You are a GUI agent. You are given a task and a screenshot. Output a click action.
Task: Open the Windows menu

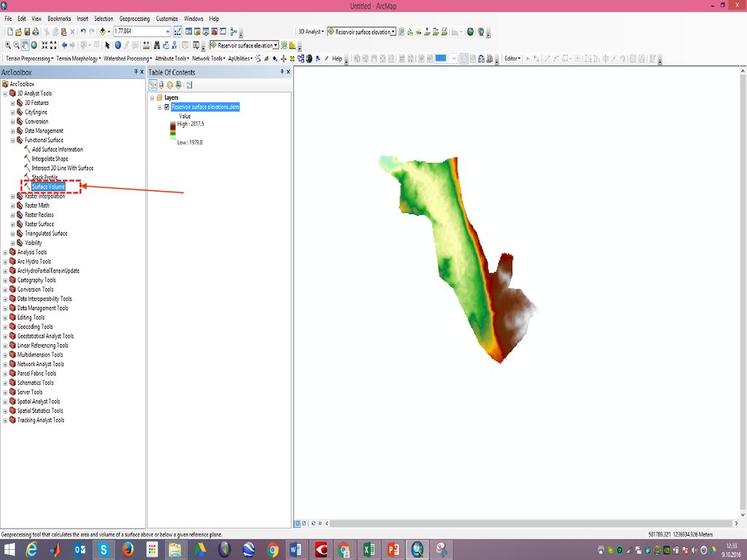click(193, 18)
